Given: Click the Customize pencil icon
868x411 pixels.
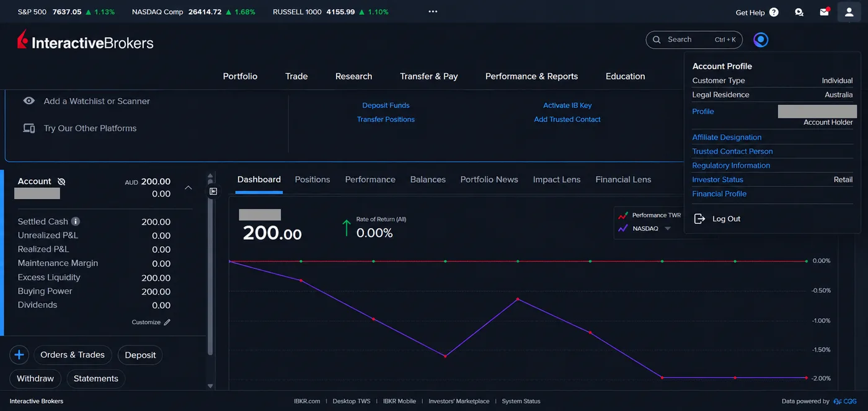Looking at the screenshot, I should 167,322.
